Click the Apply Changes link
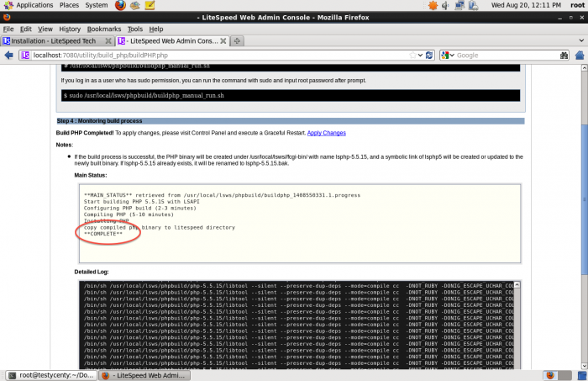The height and width of the screenshot is (381, 588). (x=326, y=133)
